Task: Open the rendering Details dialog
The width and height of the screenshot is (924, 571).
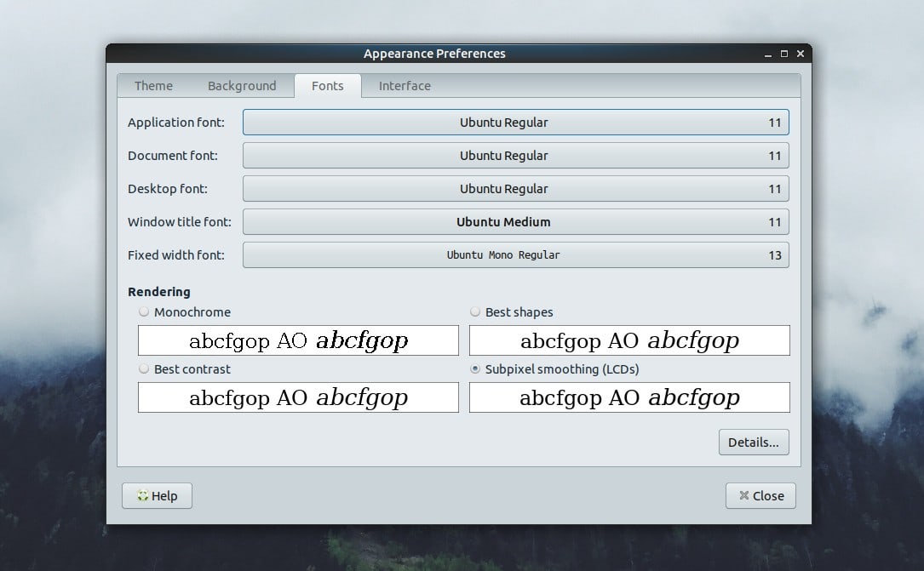Action: coord(754,443)
